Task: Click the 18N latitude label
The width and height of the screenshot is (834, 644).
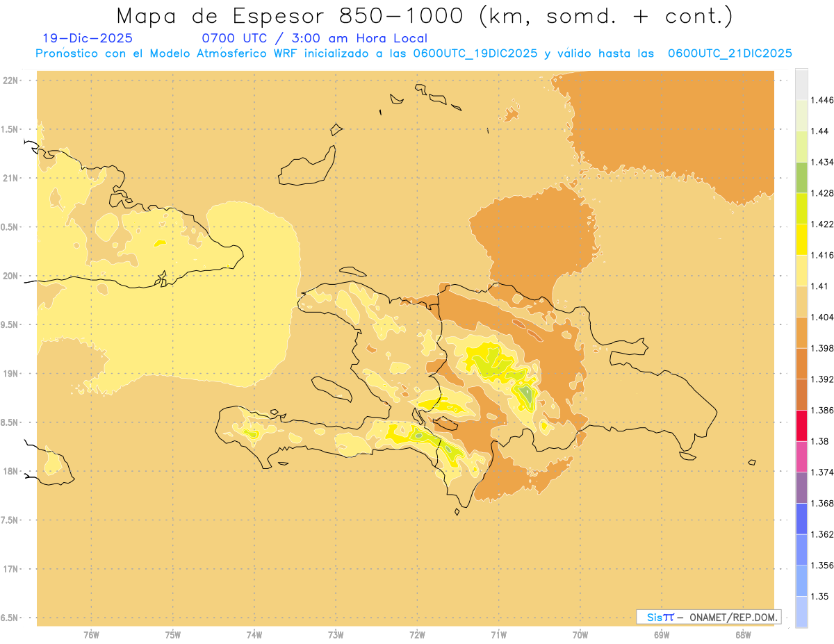Action: pos(12,472)
